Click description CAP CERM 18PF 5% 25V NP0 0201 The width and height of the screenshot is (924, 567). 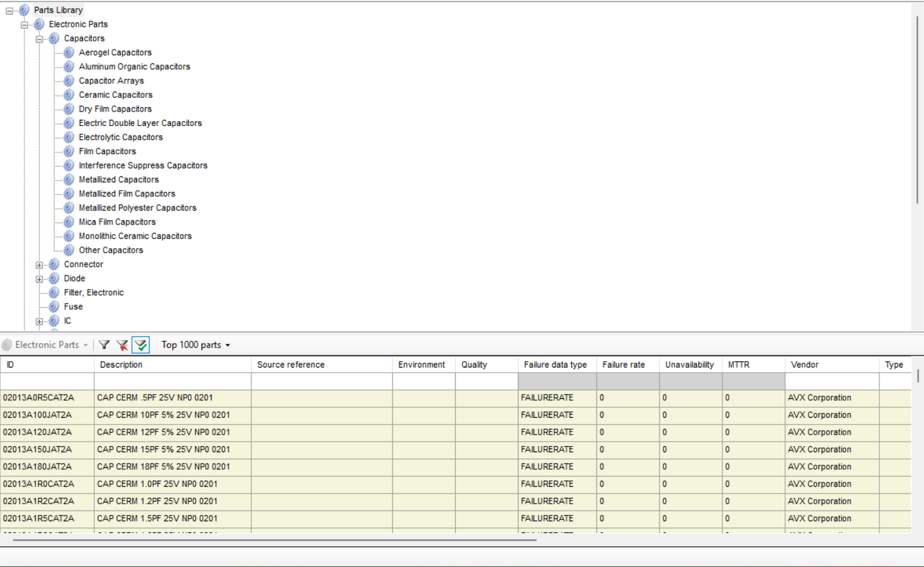coord(163,467)
